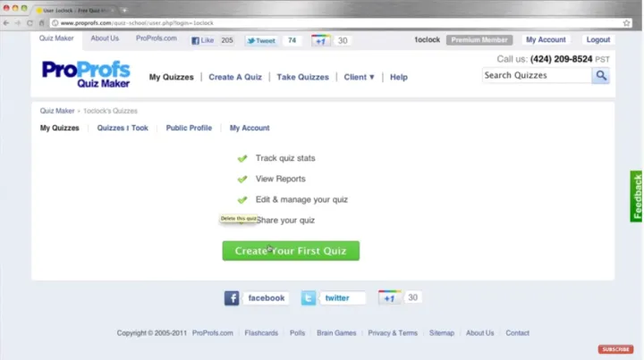Click the Facebook Like button at top
Screen dimensions: 644x360
pyautogui.click(x=203, y=40)
